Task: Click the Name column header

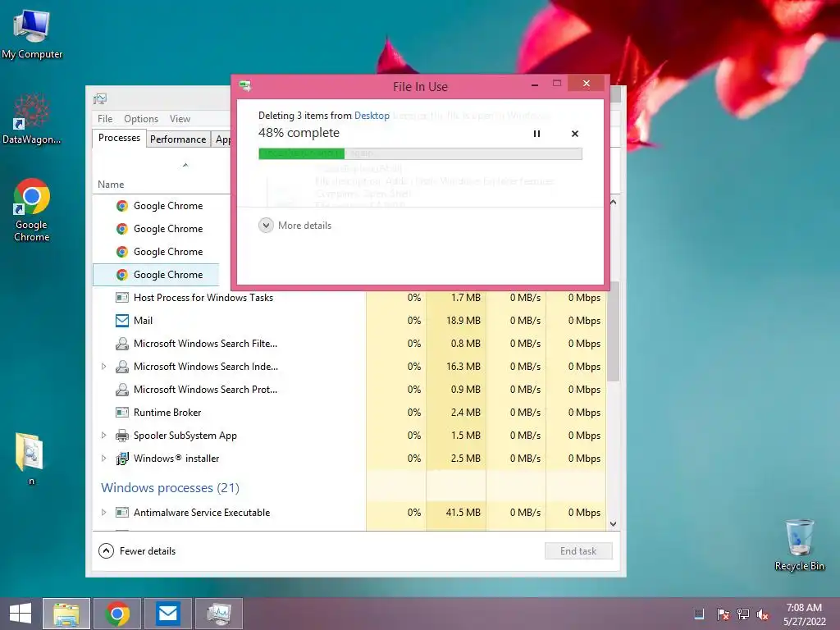Action: (x=111, y=185)
